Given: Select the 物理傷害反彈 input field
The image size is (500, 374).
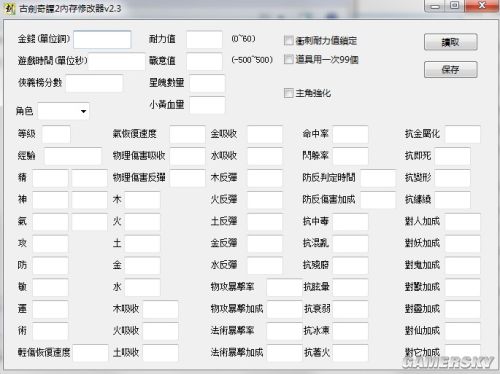Looking at the screenshot, I should (188, 178).
